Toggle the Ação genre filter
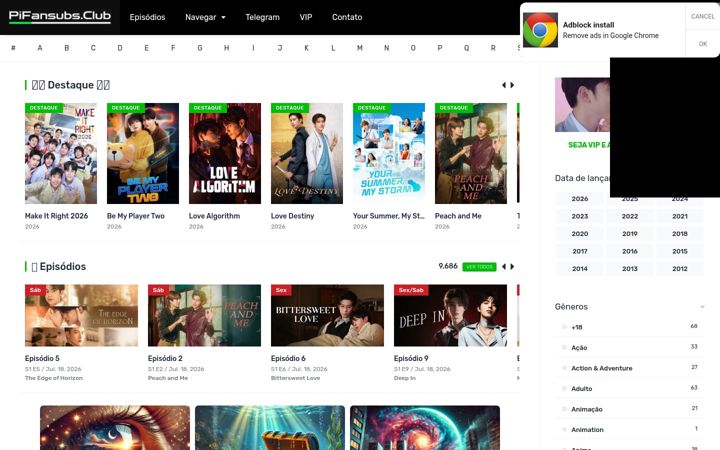 (564, 348)
